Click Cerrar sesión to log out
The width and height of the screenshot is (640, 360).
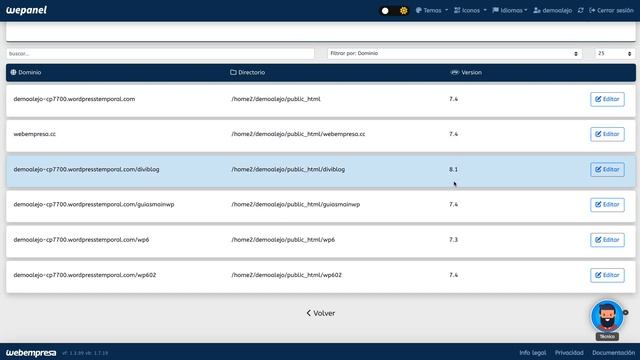pyautogui.click(x=611, y=11)
